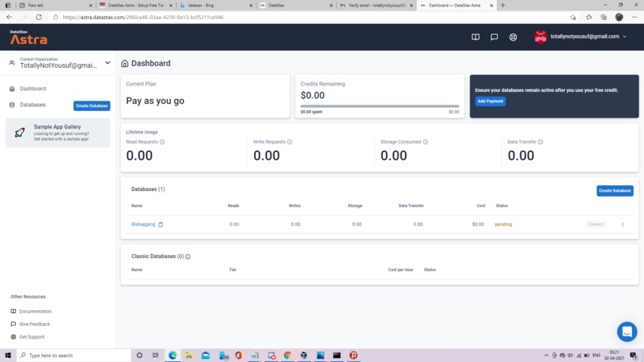
Task: Expand the Current Organization dropdown
Action: 108,63
